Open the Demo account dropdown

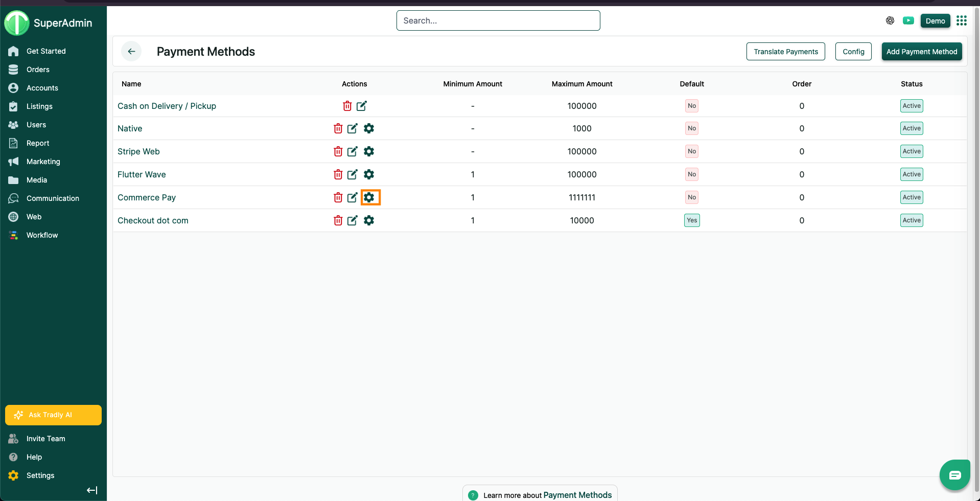(935, 20)
